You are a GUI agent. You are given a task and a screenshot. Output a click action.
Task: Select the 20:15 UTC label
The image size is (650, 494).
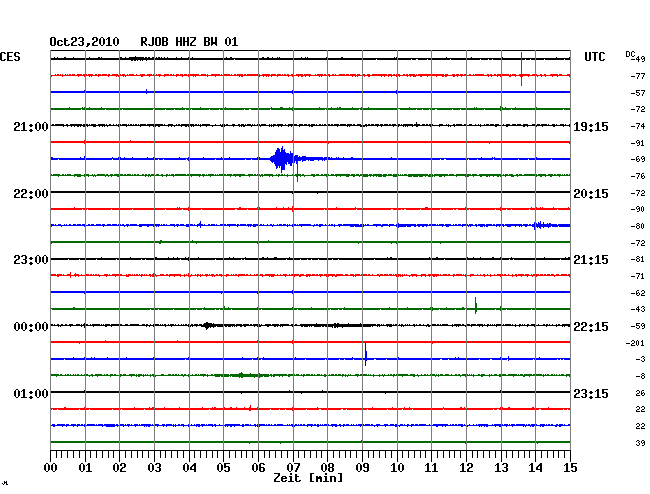tap(591, 194)
